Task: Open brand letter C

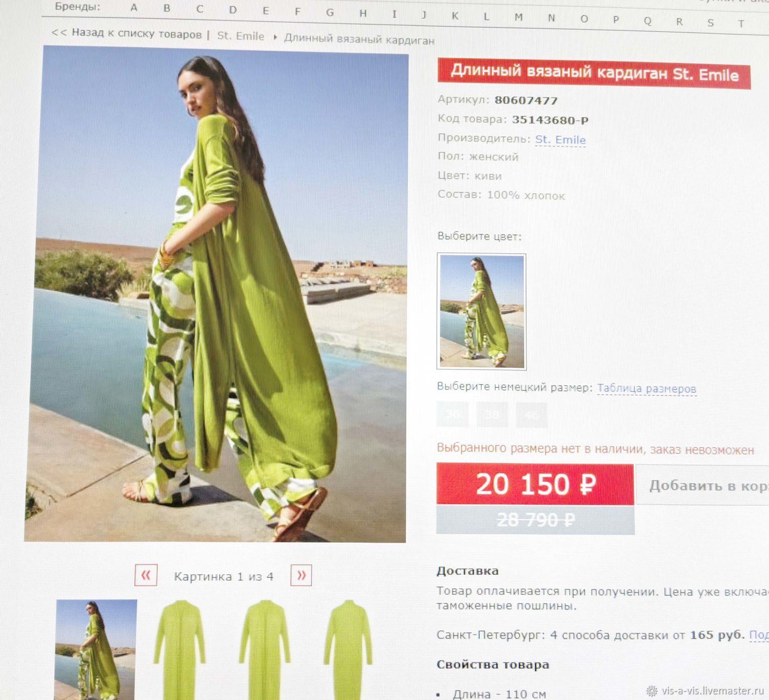Action: point(199,9)
